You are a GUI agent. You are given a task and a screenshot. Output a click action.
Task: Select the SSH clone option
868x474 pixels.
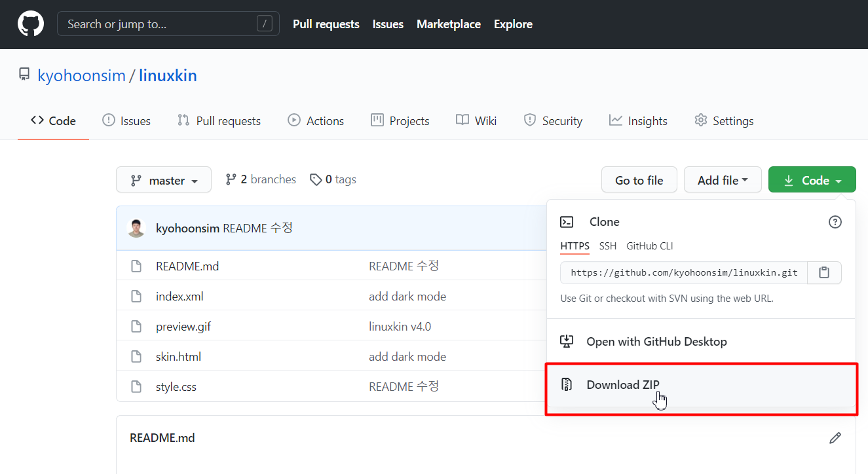[x=608, y=246]
